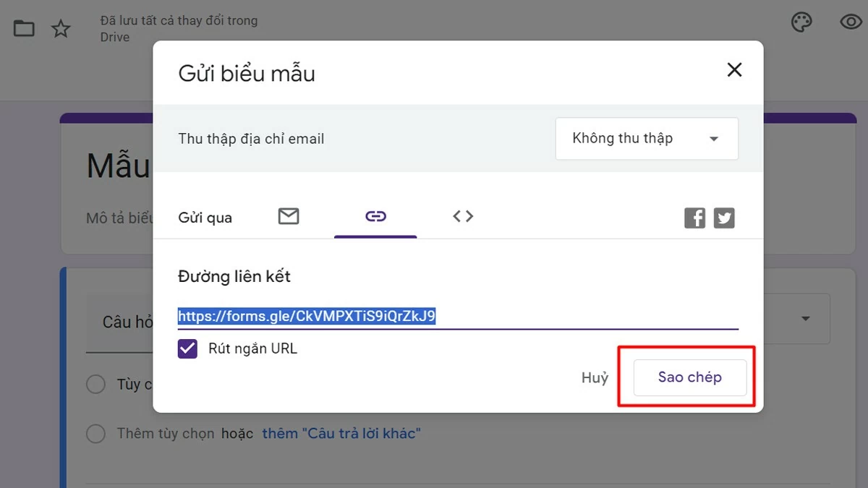Open the embed HTML code icon
Screen dimensions: 868x488
click(x=462, y=216)
